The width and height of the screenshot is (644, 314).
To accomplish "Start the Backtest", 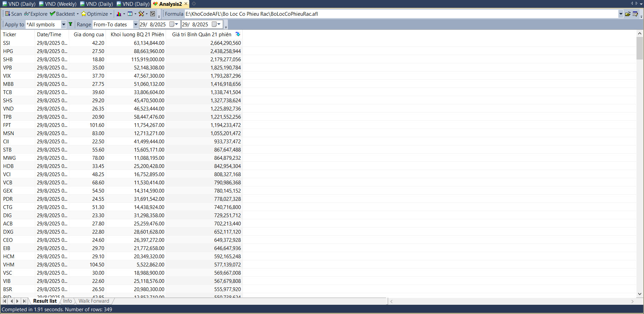I will pos(63,14).
